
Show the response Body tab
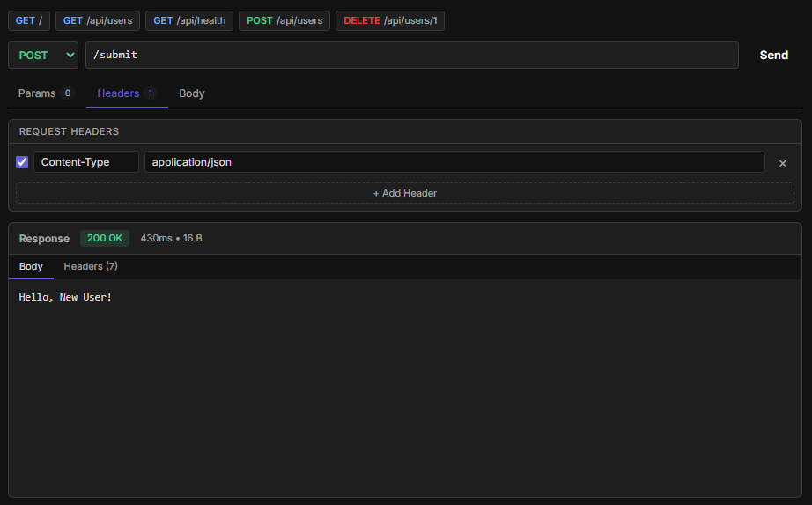pos(31,266)
